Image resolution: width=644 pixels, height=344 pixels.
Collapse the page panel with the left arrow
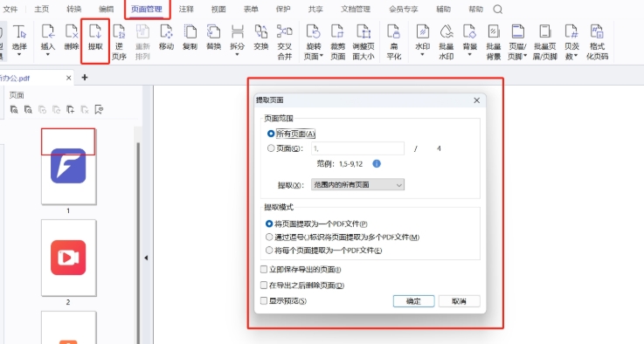click(146, 258)
